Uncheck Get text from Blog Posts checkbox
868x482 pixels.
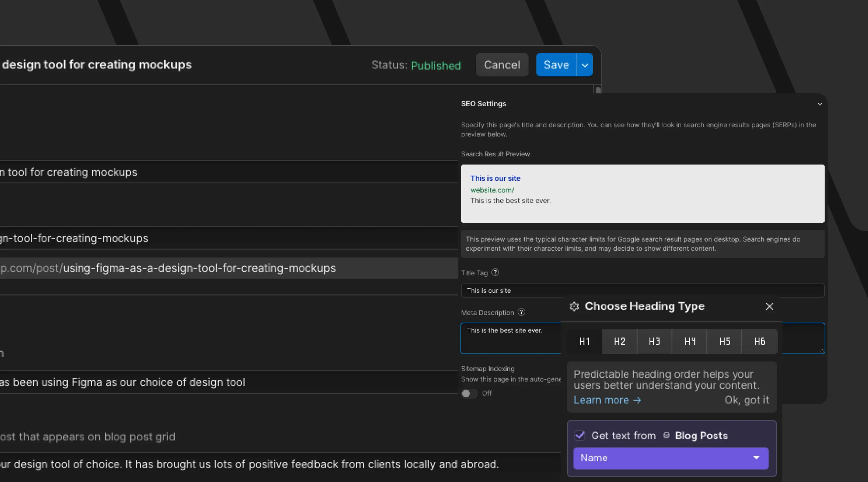580,435
